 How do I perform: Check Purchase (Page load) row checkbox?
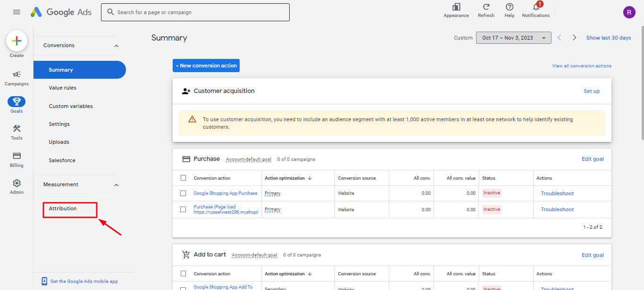[183, 209]
